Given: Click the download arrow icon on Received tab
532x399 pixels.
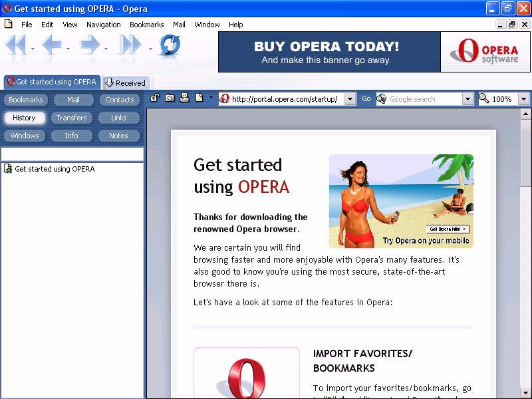Looking at the screenshot, I should (x=109, y=82).
